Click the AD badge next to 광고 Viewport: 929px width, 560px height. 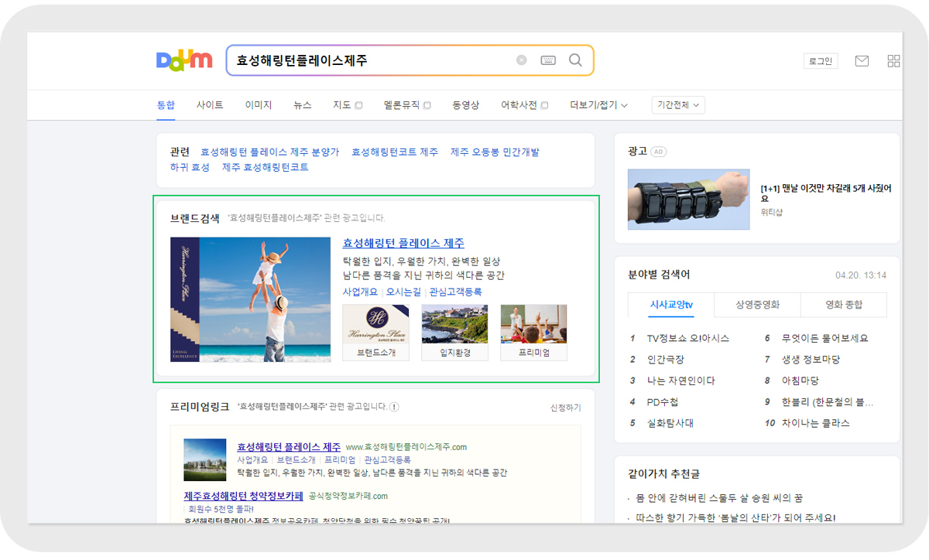pyautogui.click(x=659, y=152)
